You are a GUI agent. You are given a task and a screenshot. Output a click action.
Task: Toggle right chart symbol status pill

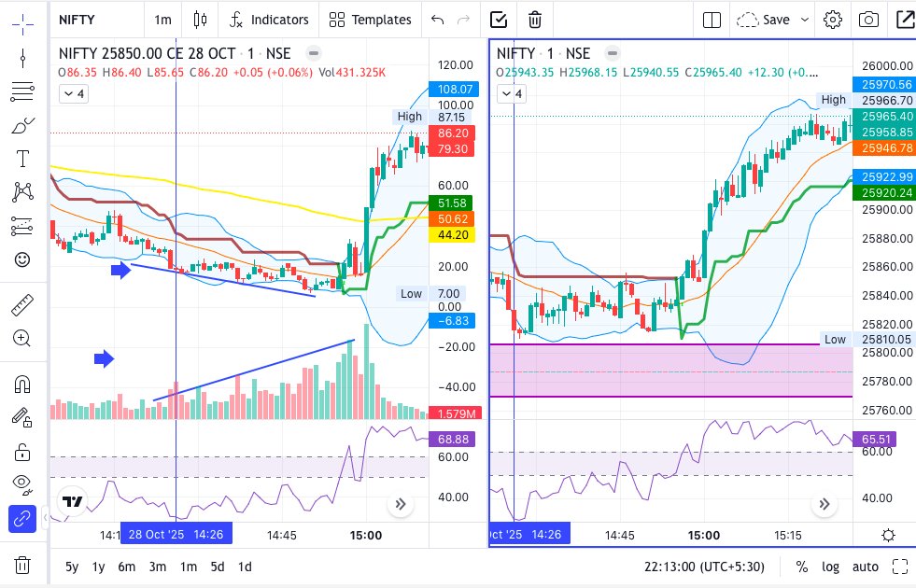[613, 54]
